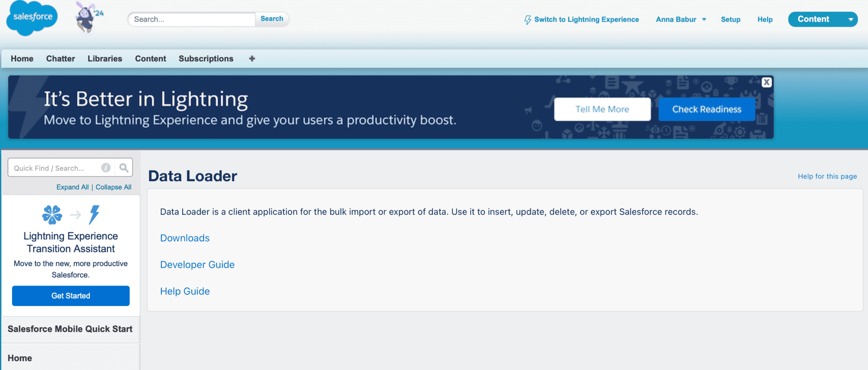Image resolution: width=868 pixels, height=370 pixels.
Task: Click the '24 release mascot icon
Action: (x=88, y=18)
